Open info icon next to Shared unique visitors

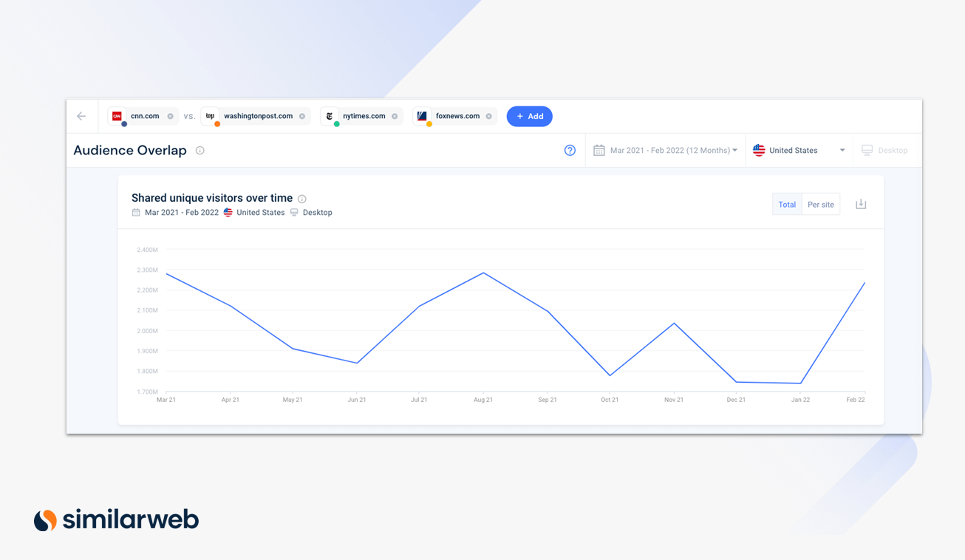[x=301, y=199]
